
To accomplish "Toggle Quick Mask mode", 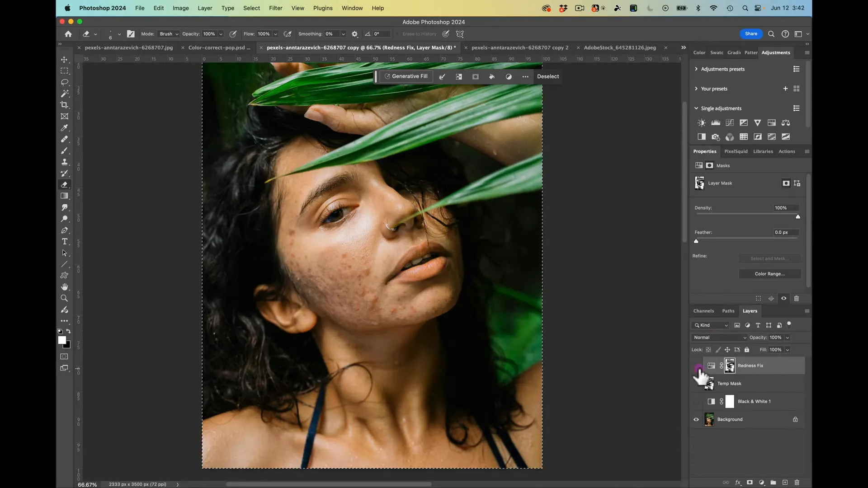I will click(65, 357).
